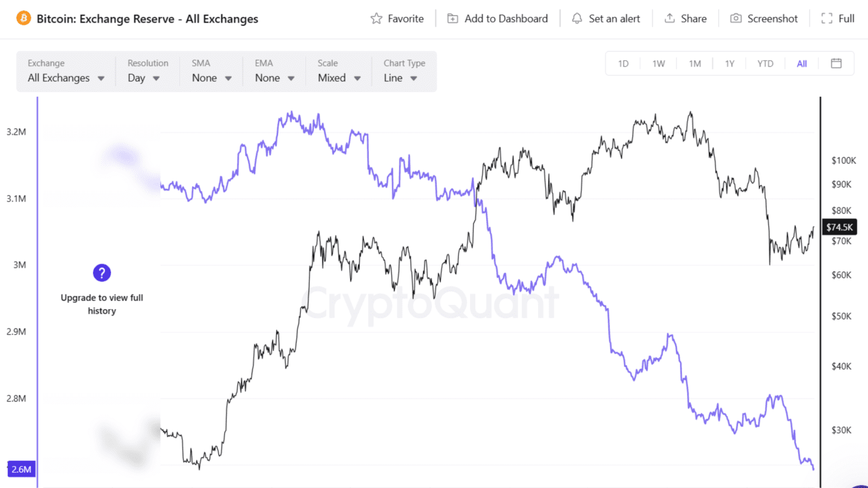The image size is (868, 488).
Task: Click the Bitcoin logo next to the chart title
Action: [x=23, y=18]
